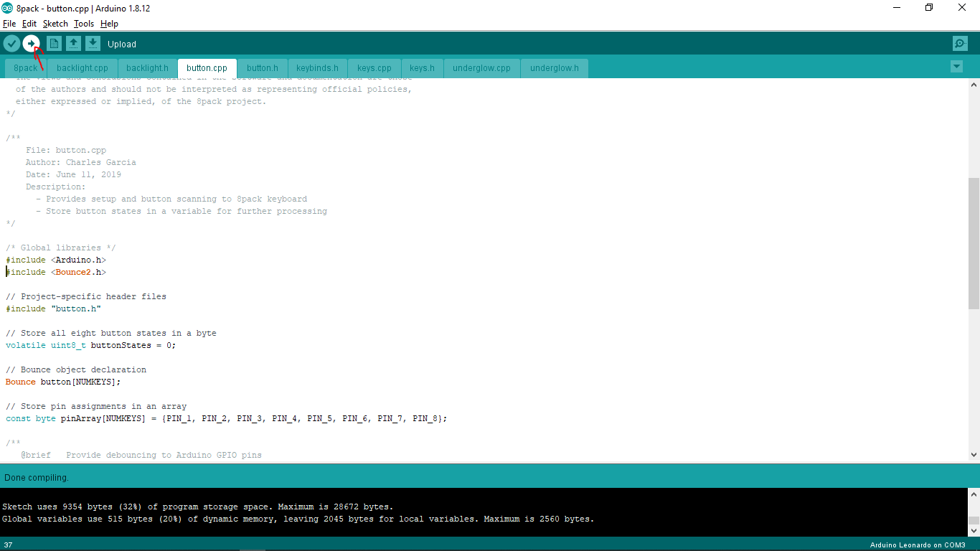Viewport: 980px width, 551px height.
Task: Open the Tools menu
Action: click(x=84, y=24)
